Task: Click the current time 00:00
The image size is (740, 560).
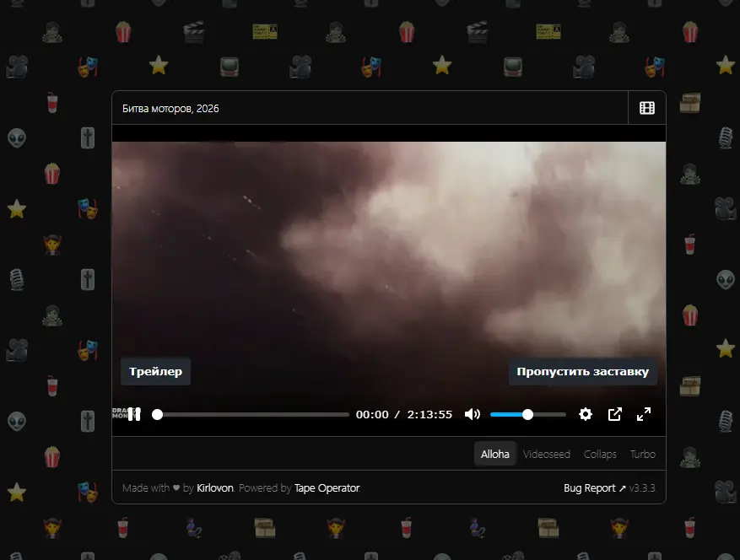Action: click(372, 414)
